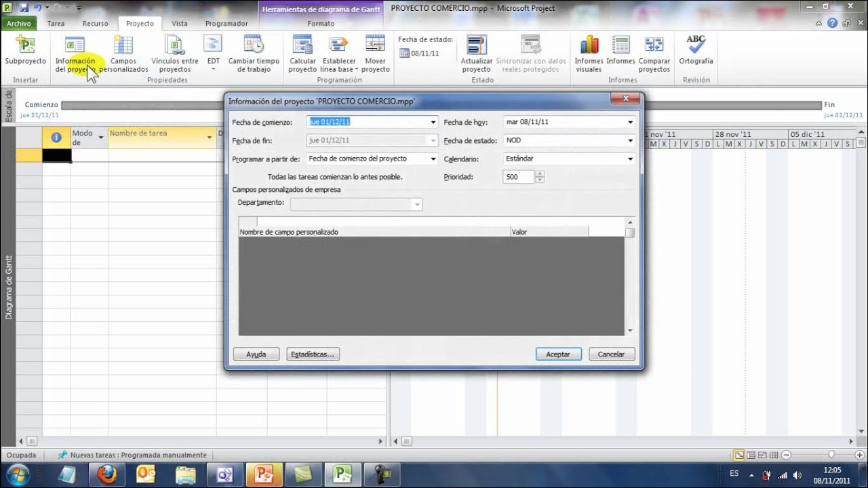This screenshot has width=868, height=488.
Task: Open PowerPoint from the taskbar
Action: pyautogui.click(x=264, y=474)
